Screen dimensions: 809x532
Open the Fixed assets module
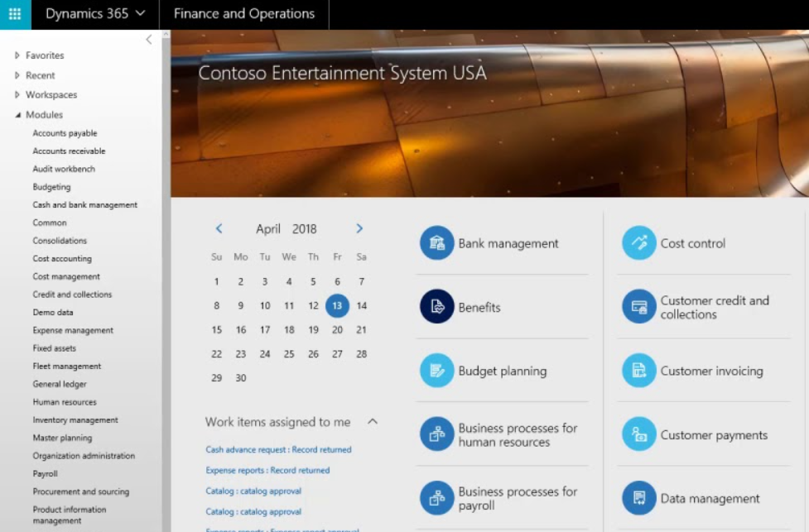(x=54, y=348)
